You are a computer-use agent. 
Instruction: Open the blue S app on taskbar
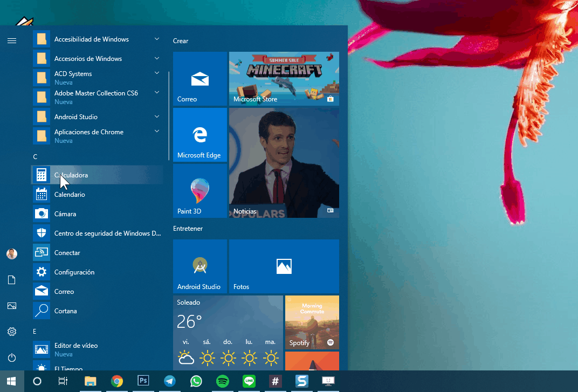click(x=302, y=381)
